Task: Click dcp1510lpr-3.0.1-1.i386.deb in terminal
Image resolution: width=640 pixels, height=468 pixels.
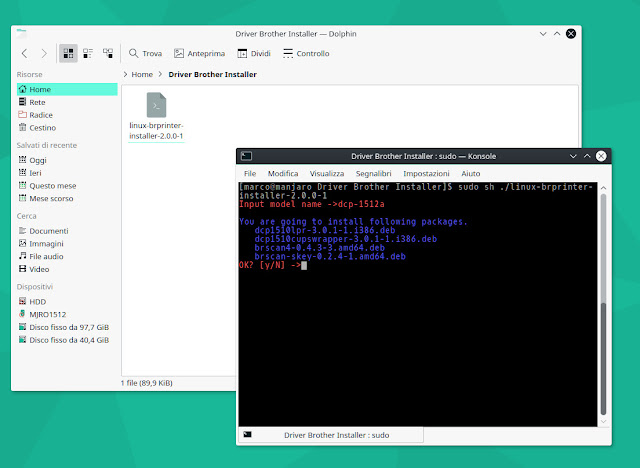Action: pos(324,230)
